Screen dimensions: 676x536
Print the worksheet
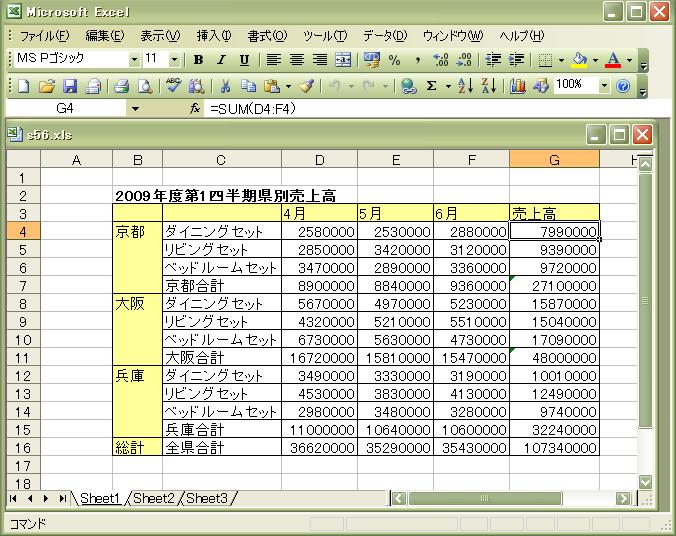[x=122, y=86]
